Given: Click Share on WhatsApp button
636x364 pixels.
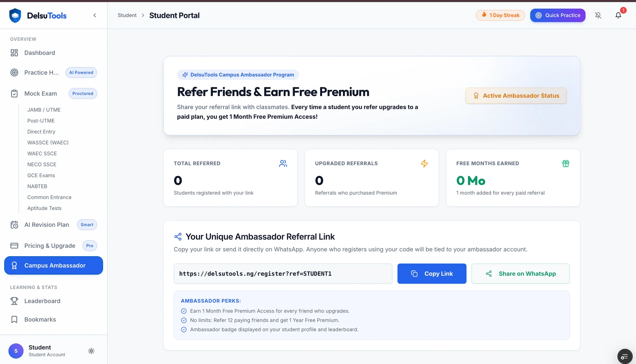Looking at the screenshot, I should tap(520, 274).
